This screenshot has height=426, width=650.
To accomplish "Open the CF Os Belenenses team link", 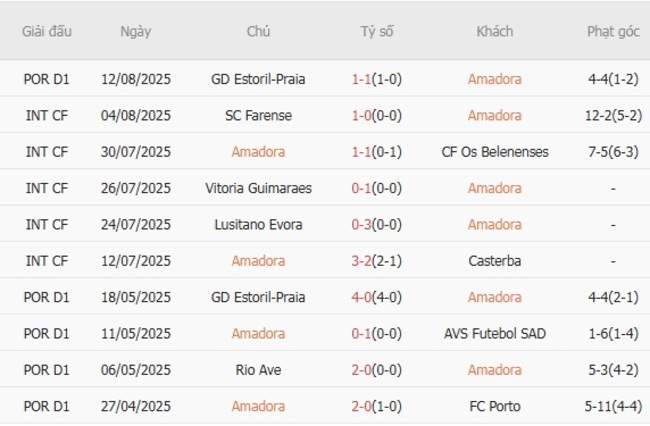I will coord(494,152).
